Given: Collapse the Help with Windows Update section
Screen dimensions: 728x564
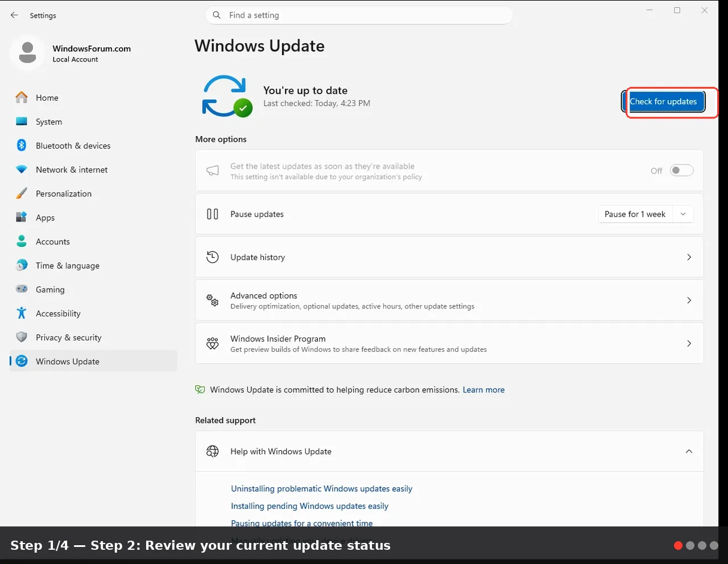Looking at the screenshot, I should [689, 451].
